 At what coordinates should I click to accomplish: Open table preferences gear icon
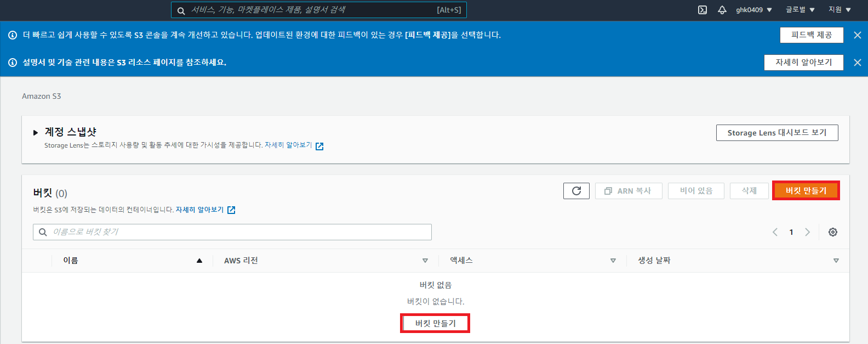point(833,232)
